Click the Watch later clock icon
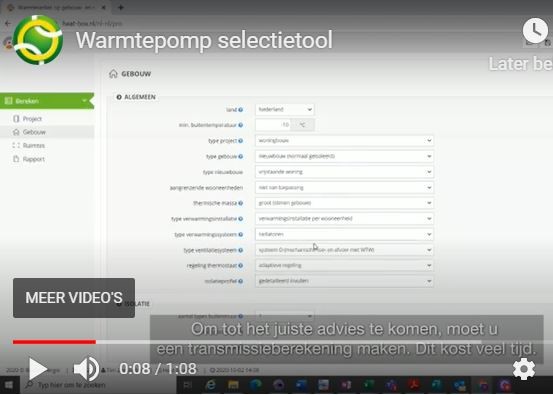Viewport: 553px width, 395px height. 535,30
